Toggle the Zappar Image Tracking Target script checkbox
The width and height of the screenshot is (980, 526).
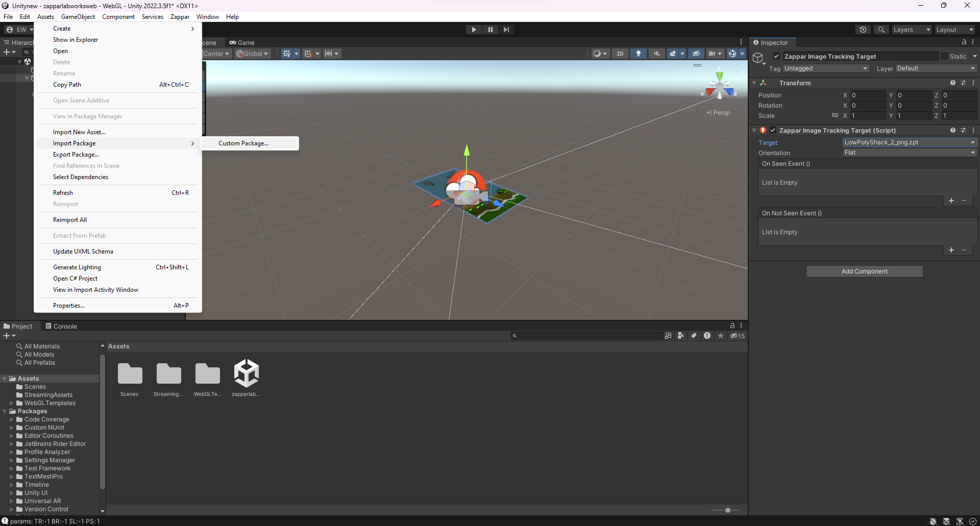(x=773, y=130)
